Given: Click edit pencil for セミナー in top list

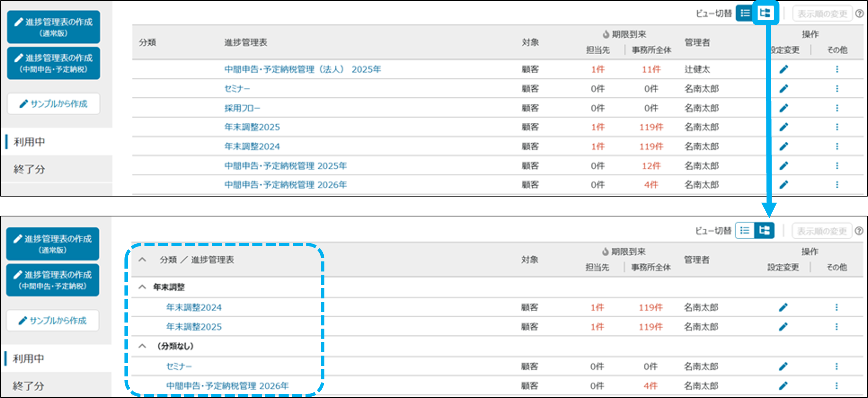Looking at the screenshot, I should click(783, 88).
